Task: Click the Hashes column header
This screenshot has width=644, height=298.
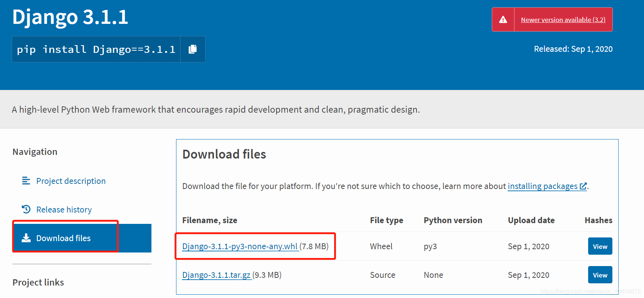Action: coord(598,220)
